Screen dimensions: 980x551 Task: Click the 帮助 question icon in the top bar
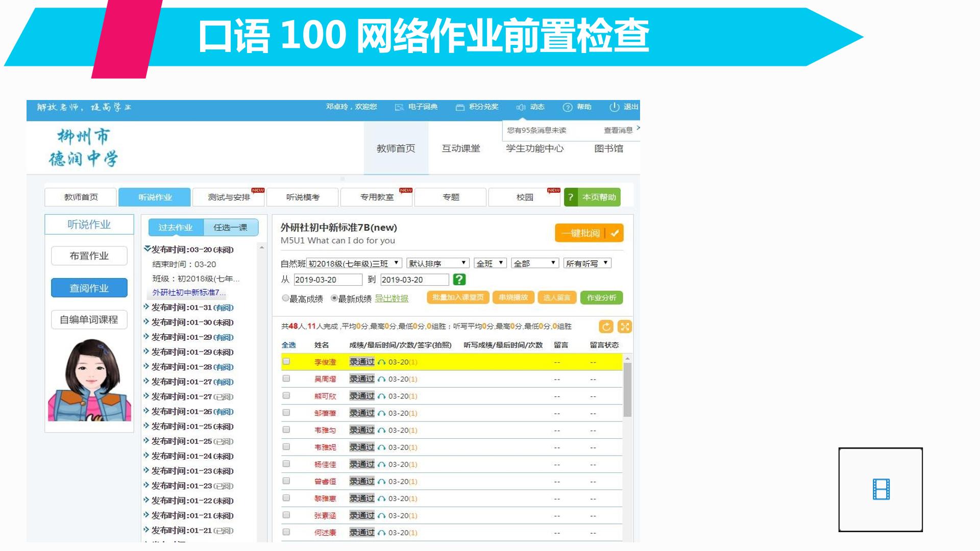[x=567, y=107]
